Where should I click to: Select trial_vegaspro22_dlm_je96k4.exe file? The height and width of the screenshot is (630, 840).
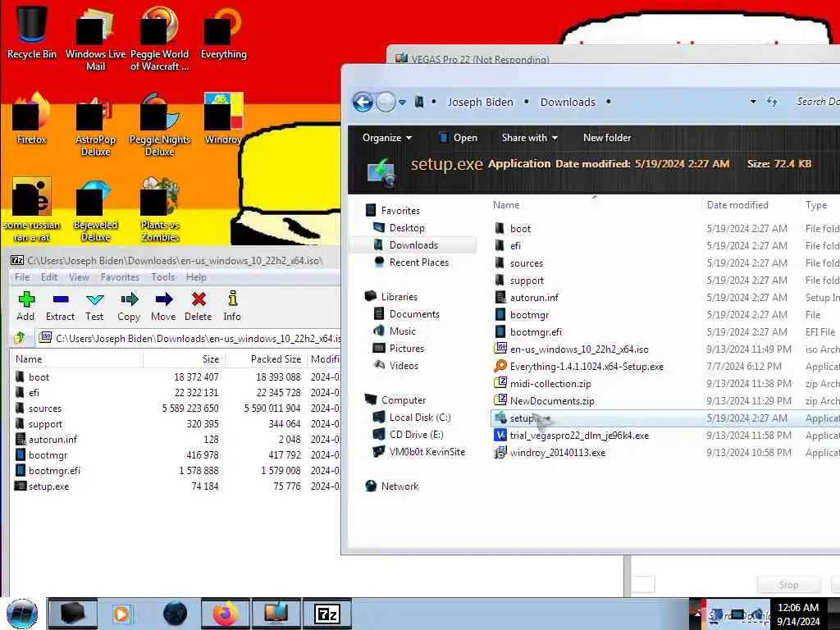pos(579,435)
